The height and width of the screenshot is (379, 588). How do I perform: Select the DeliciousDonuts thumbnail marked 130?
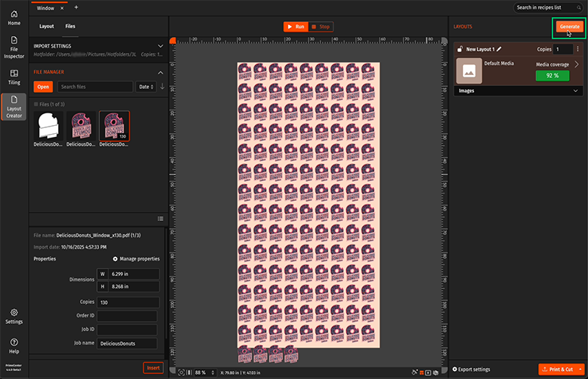tap(115, 126)
